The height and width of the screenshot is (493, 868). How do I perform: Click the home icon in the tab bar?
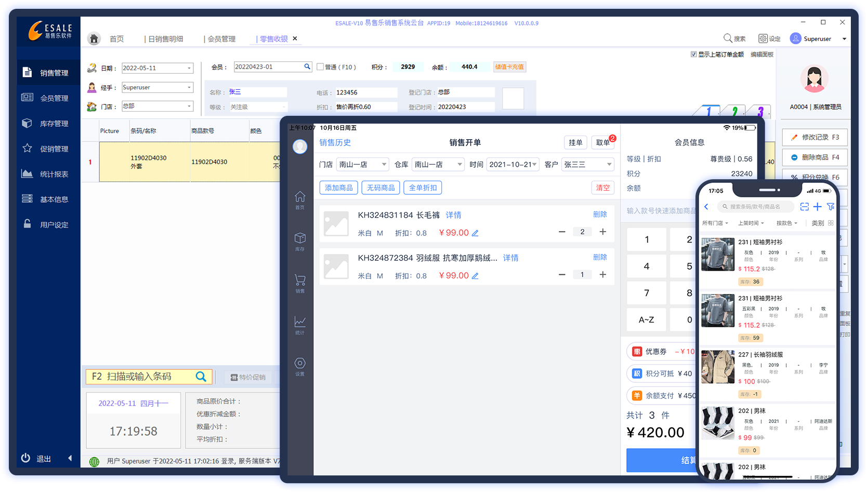pyautogui.click(x=94, y=39)
